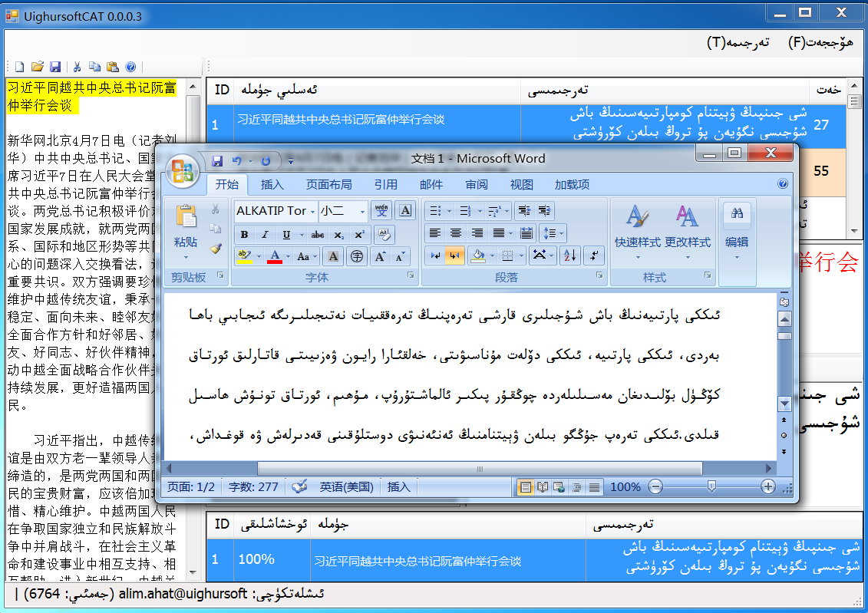Open the (F) menu in UighursoftCAT
Screen dimensions: 868x613
pos(820,42)
